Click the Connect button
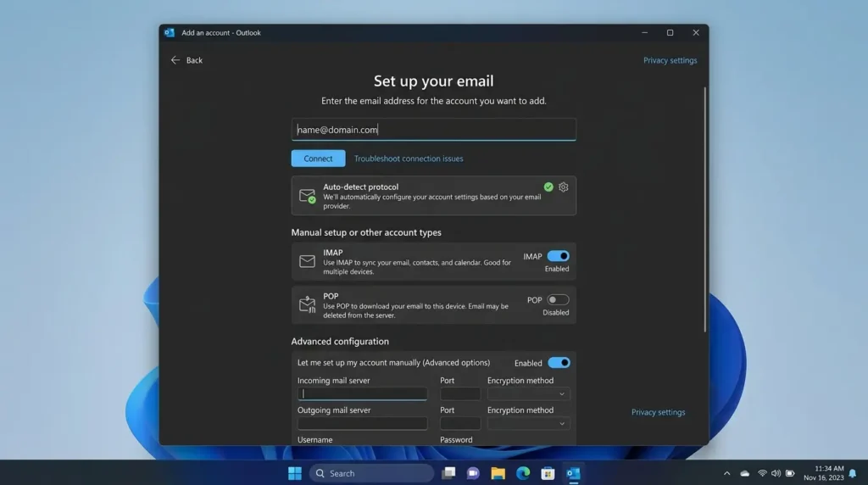Image resolution: width=868 pixels, height=485 pixels. [x=319, y=159]
